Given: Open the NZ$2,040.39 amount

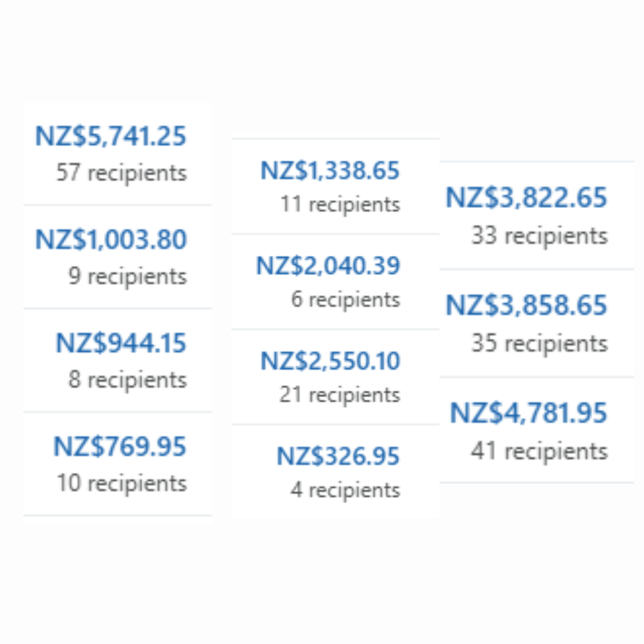Looking at the screenshot, I should coord(328,265).
